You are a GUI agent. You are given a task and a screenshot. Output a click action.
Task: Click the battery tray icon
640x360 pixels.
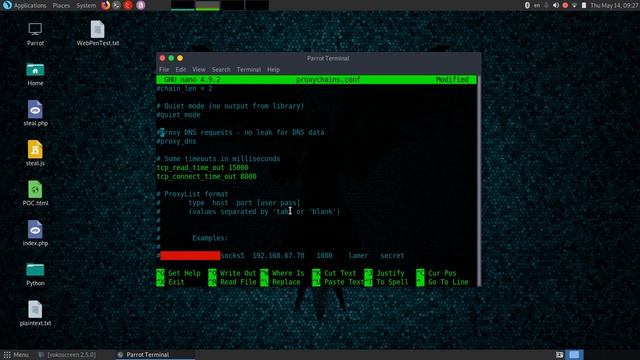tap(584, 5)
